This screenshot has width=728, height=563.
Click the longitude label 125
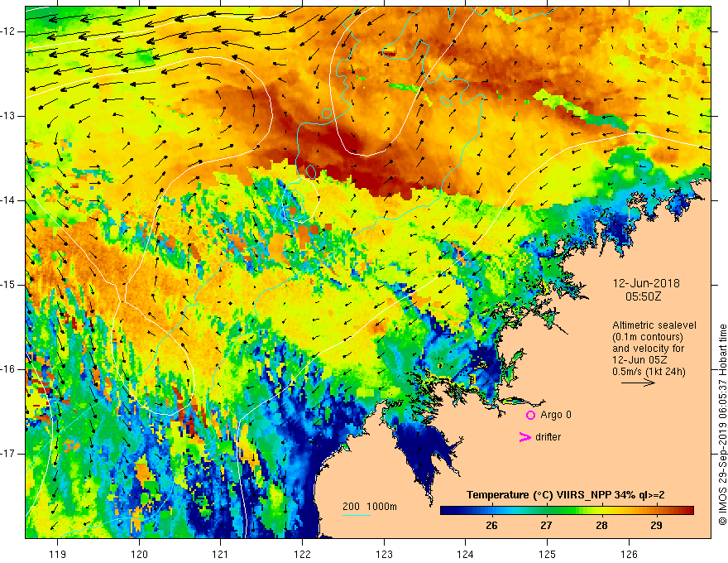pyautogui.click(x=548, y=554)
